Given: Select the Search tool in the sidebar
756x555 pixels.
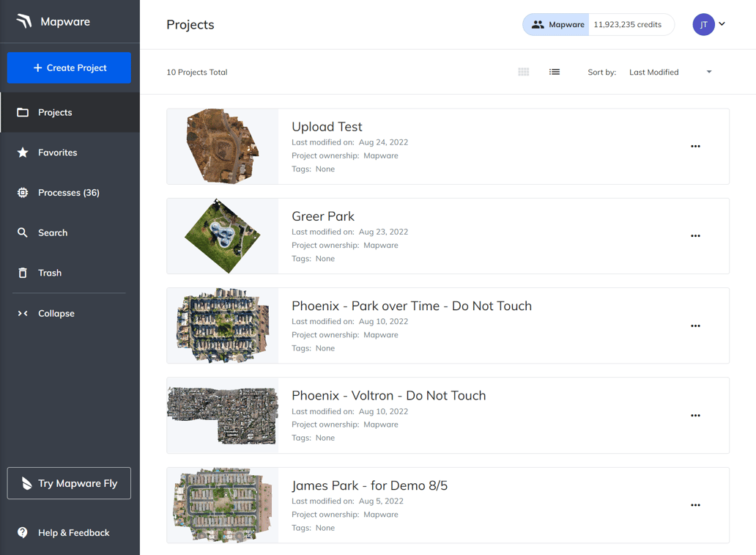Looking at the screenshot, I should [x=51, y=232].
